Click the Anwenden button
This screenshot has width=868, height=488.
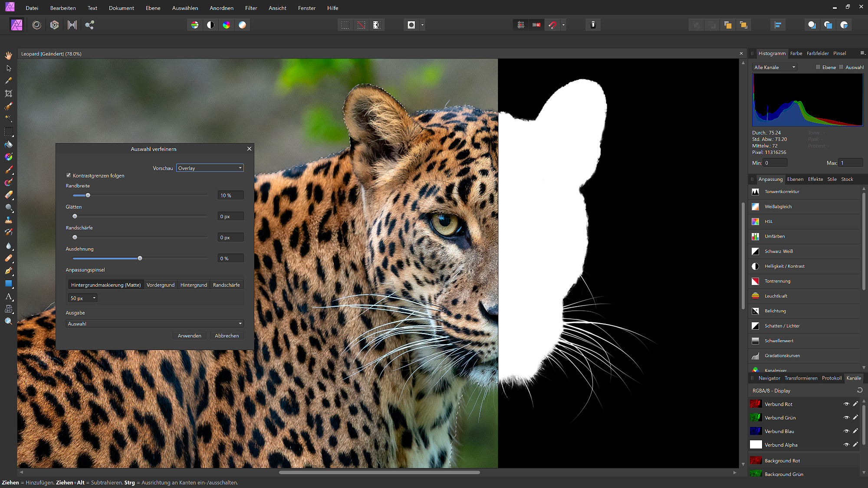tap(189, 336)
